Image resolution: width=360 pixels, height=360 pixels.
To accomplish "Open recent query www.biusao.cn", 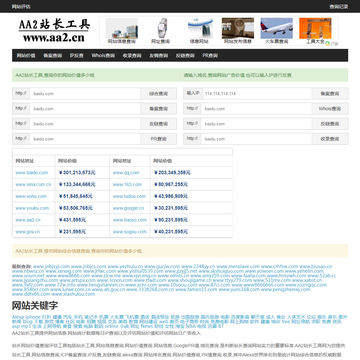I will click(316, 266).
